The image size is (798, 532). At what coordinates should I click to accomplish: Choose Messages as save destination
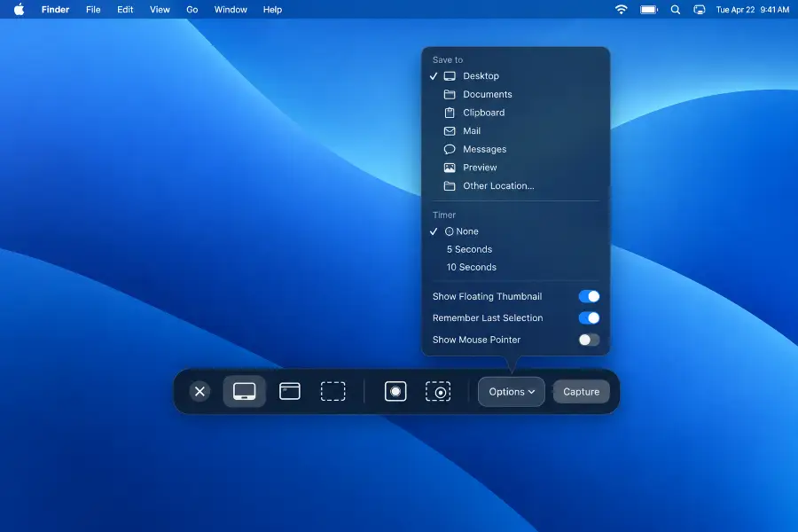(x=515, y=149)
